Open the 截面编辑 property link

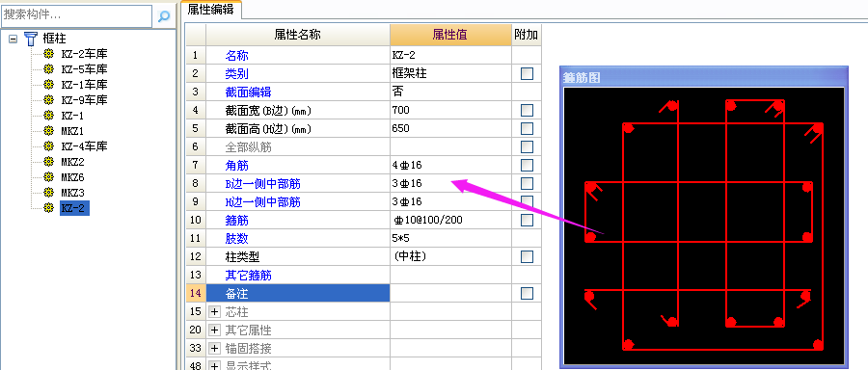(248, 92)
